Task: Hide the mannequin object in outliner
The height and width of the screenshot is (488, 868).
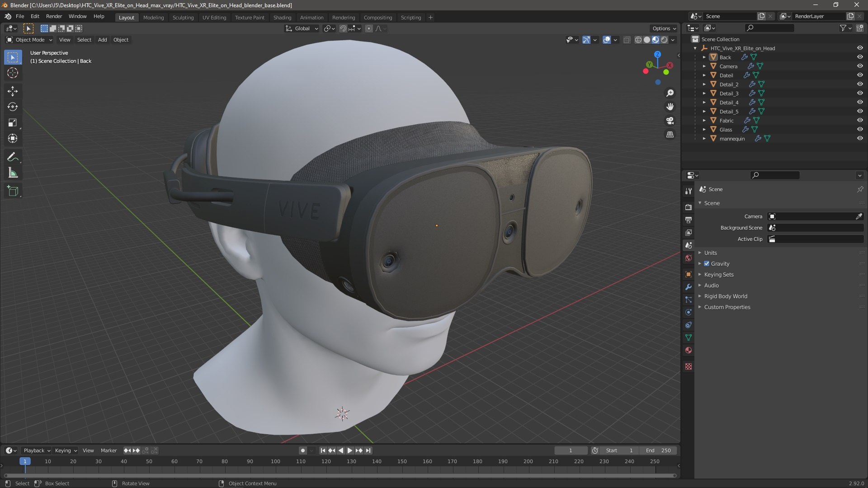Action: coord(860,138)
